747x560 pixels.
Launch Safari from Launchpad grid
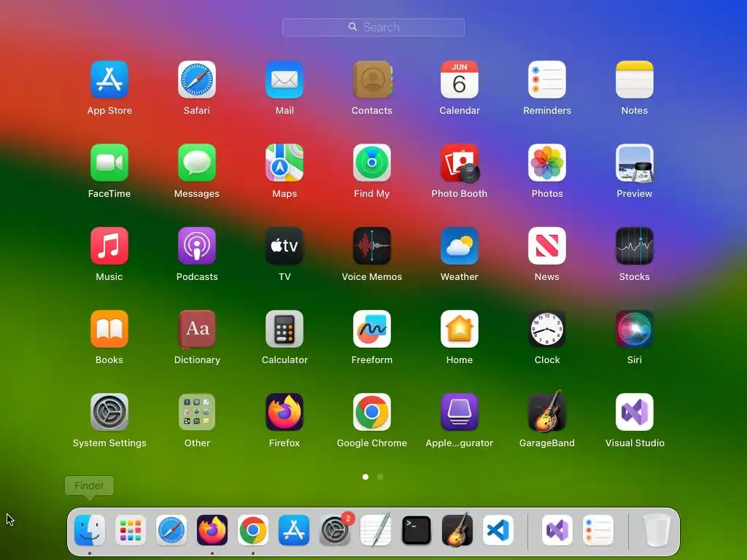(x=197, y=79)
